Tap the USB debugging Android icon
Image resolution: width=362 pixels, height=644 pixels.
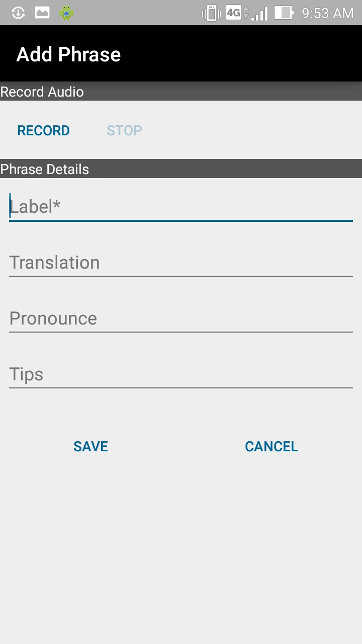point(66,13)
